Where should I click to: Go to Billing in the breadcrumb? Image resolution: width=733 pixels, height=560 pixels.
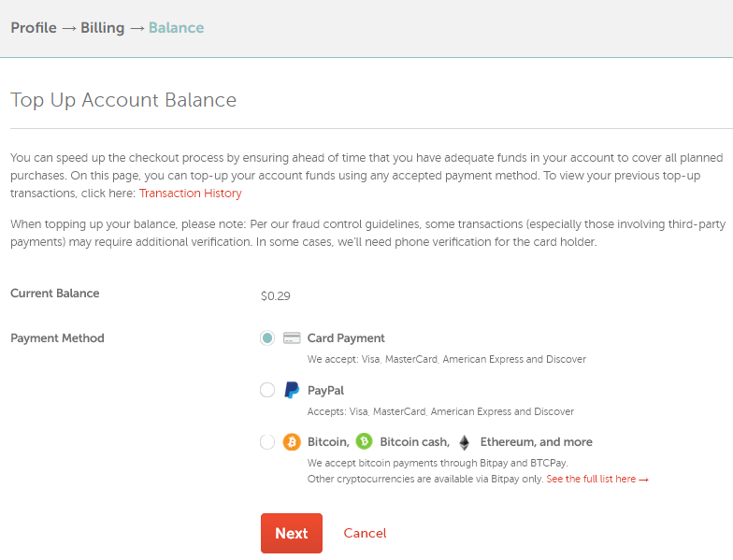click(x=103, y=28)
